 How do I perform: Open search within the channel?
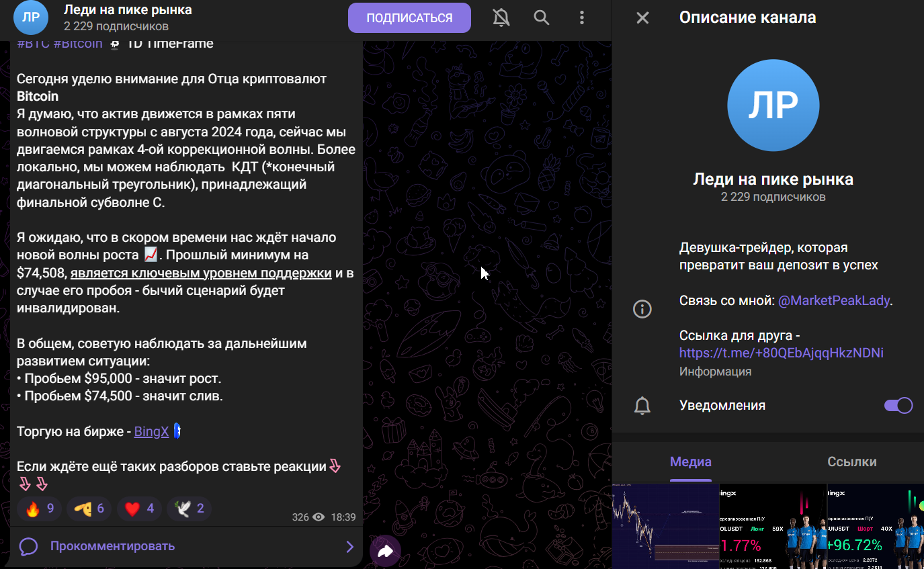click(x=541, y=18)
